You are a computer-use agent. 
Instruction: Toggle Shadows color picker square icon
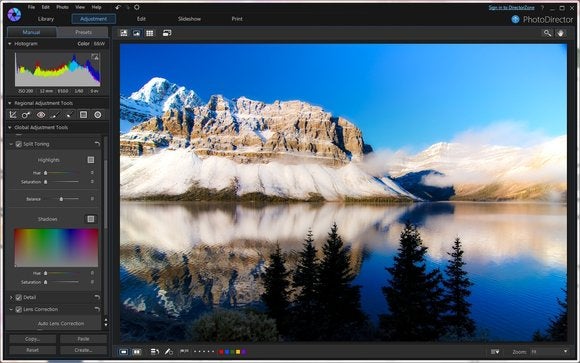[x=91, y=219]
